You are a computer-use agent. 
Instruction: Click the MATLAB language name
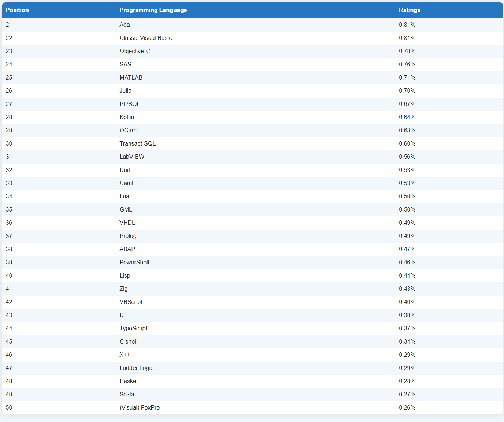click(131, 77)
